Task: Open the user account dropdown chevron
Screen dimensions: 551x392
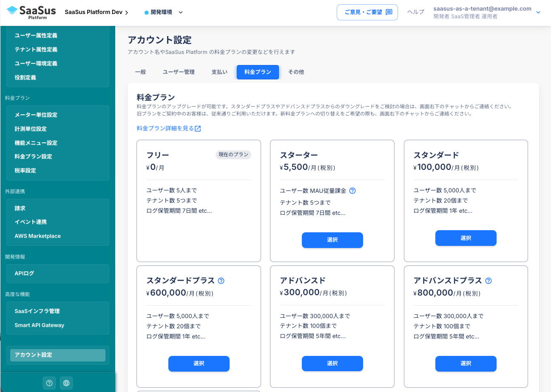Action: (538, 12)
